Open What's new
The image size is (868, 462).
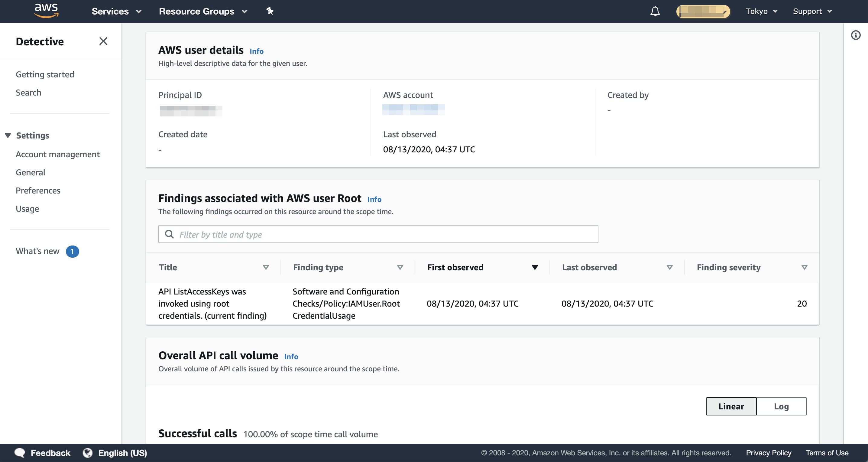(x=37, y=251)
